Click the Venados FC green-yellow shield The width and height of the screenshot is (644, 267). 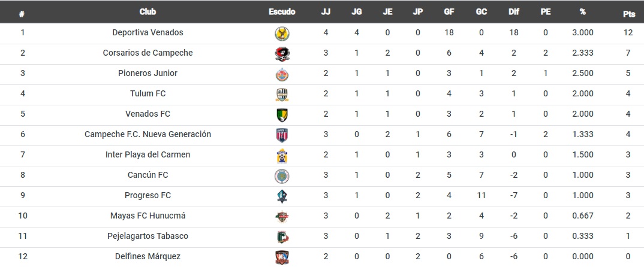click(x=282, y=115)
